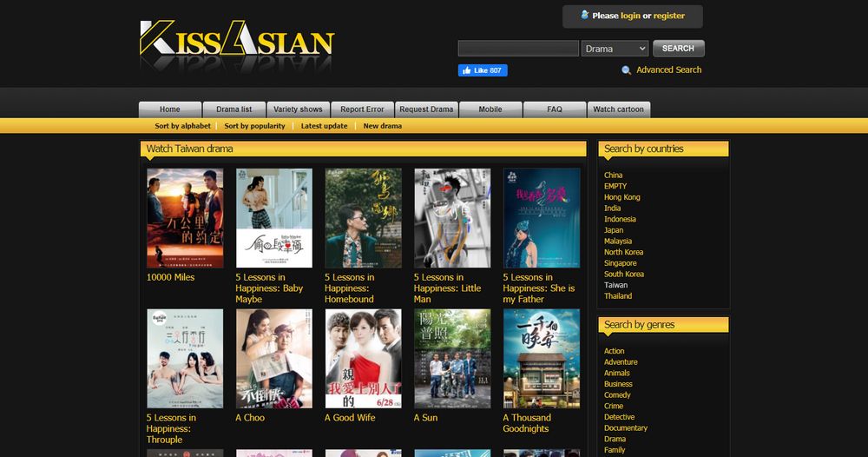This screenshot has width=868, height=457.
Task: Click 5 Lessons in Happiness: Baby Maybe title
Action: tap(269, 288)
